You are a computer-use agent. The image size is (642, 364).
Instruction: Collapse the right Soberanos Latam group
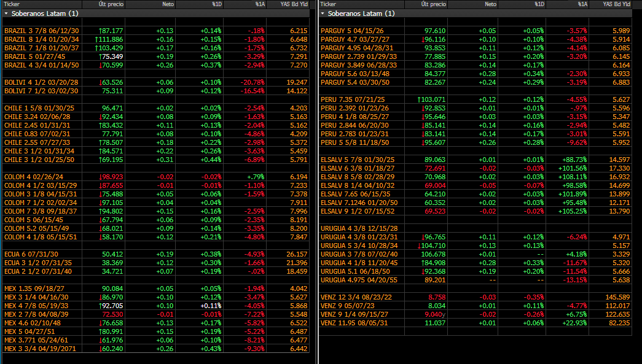click(323, 14)
